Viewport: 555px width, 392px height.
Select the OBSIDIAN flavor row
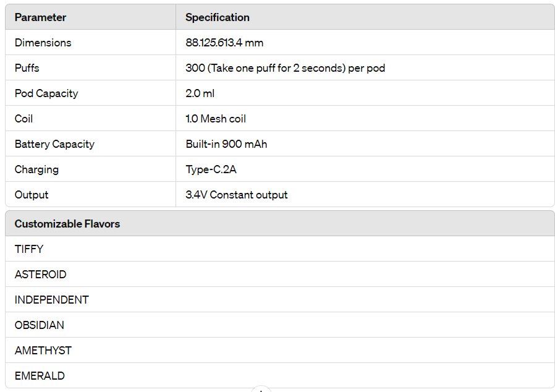click(279, 325)
